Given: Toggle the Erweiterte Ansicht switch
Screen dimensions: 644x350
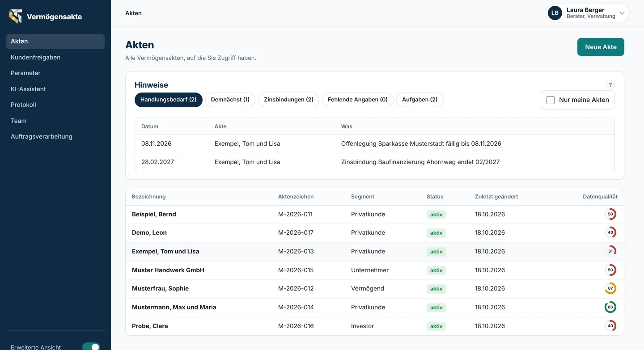Looking at the screenshot, I should [x=91, y=347].
